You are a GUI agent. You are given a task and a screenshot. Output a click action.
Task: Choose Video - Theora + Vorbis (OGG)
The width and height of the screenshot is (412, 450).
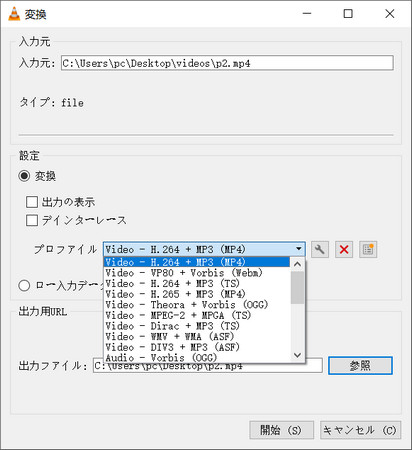click(197, 305)
